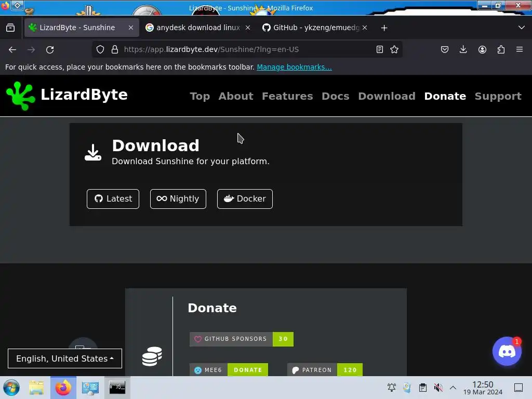Click the show desktop button
This screenshot has height=399, width=532.
[518, 388]
